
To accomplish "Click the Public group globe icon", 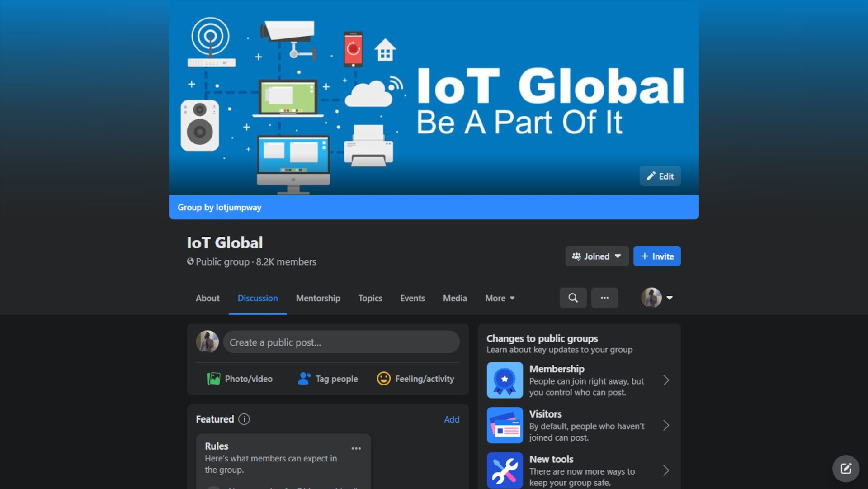I will [x=190, y=261].
